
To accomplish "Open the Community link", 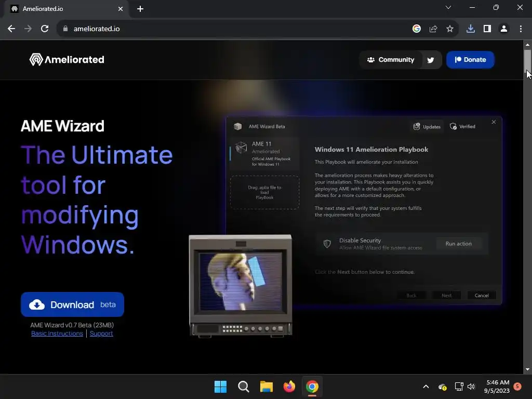I will point(391,60).
